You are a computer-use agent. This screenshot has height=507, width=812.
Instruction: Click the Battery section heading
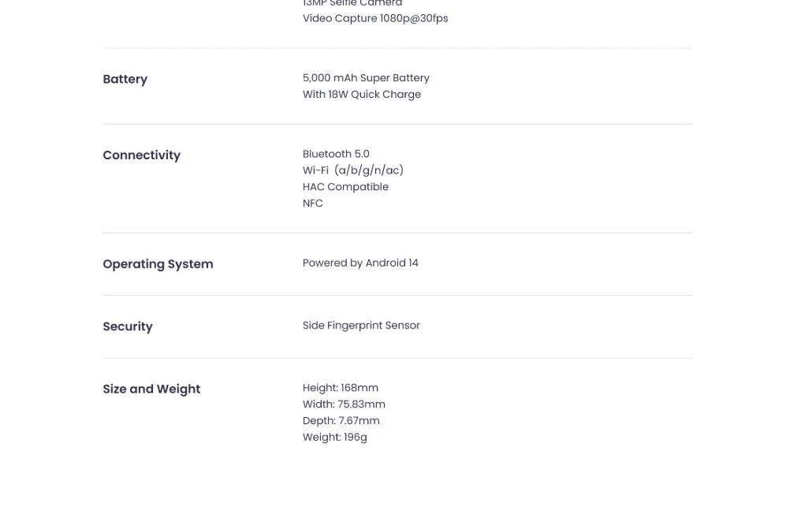point(125,79)
